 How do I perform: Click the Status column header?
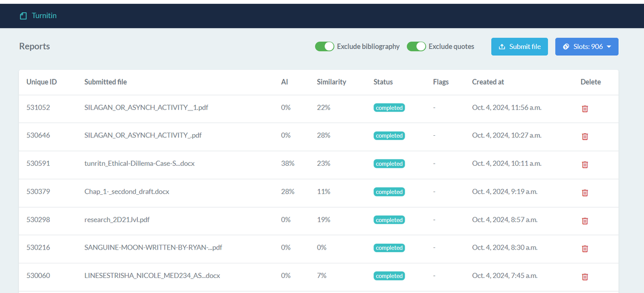tap(383, 82)
